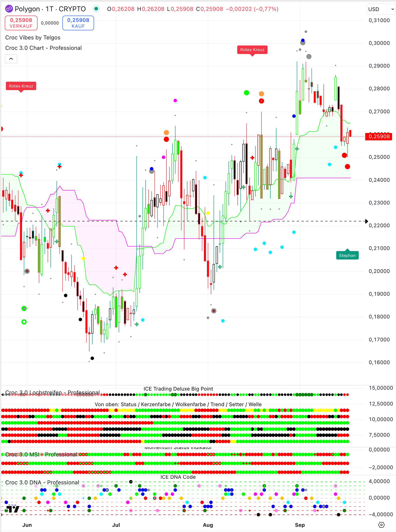396x532 pixels.
Task: Open chart settings gear icon
Action: 381,525
